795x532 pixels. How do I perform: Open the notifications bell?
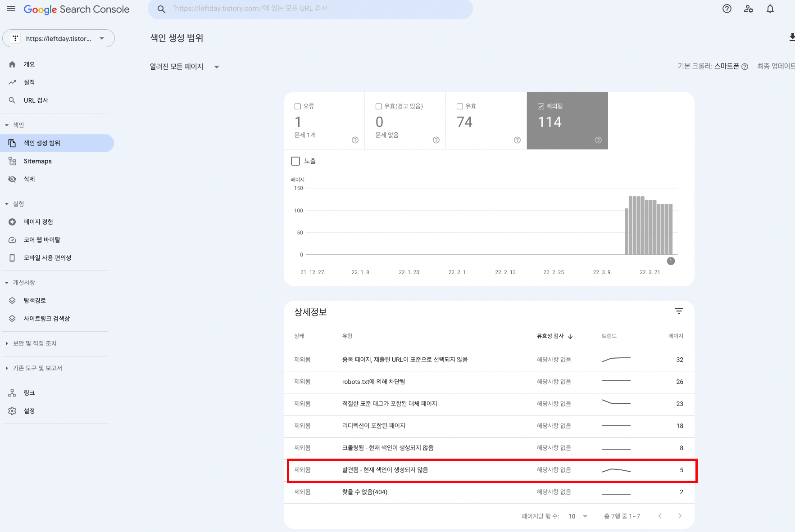pyautogui.click(x=770, y=9)
